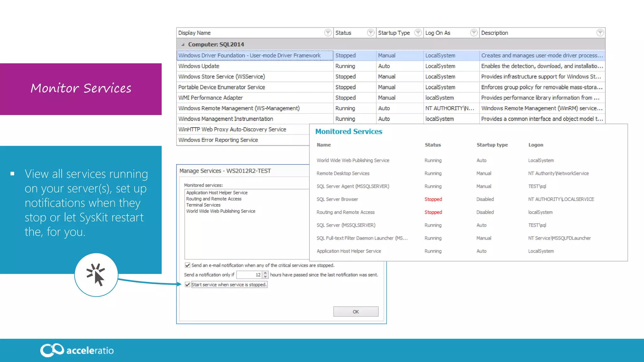Sort Monitored Services by Startup type header

(492, 145)
